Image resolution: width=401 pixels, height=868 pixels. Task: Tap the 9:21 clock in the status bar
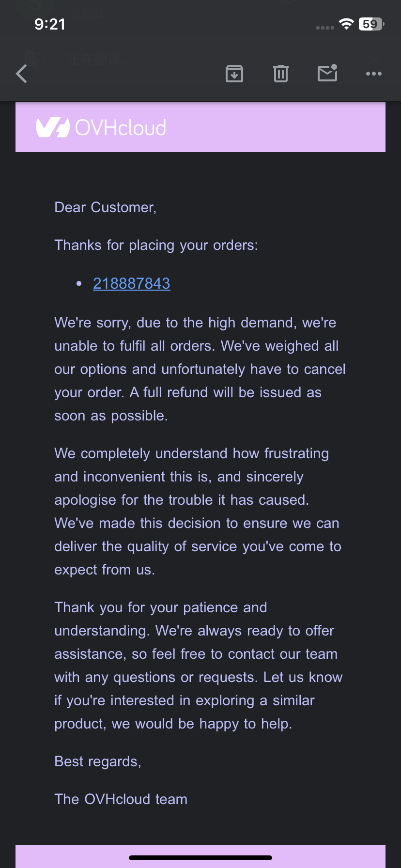[50, 24]
